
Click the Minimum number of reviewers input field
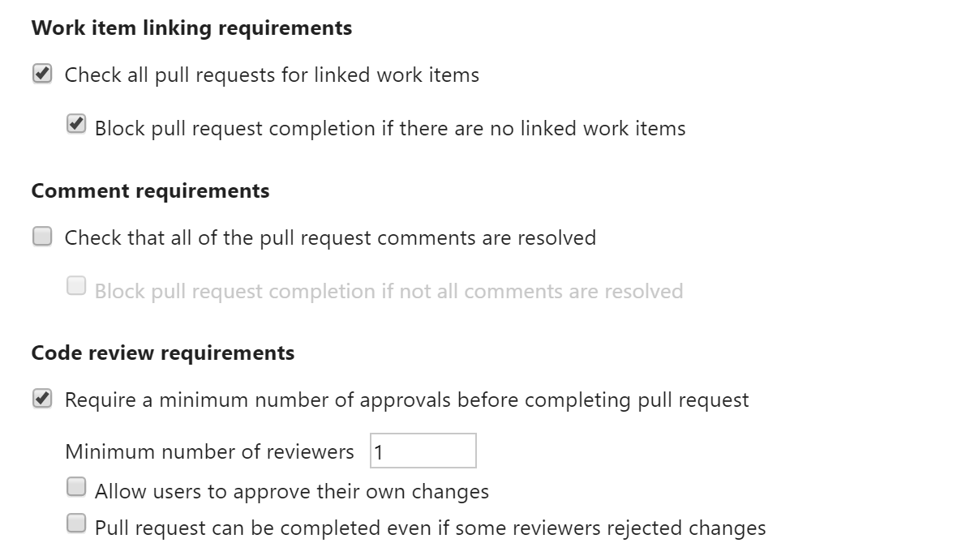pos(422,451)
